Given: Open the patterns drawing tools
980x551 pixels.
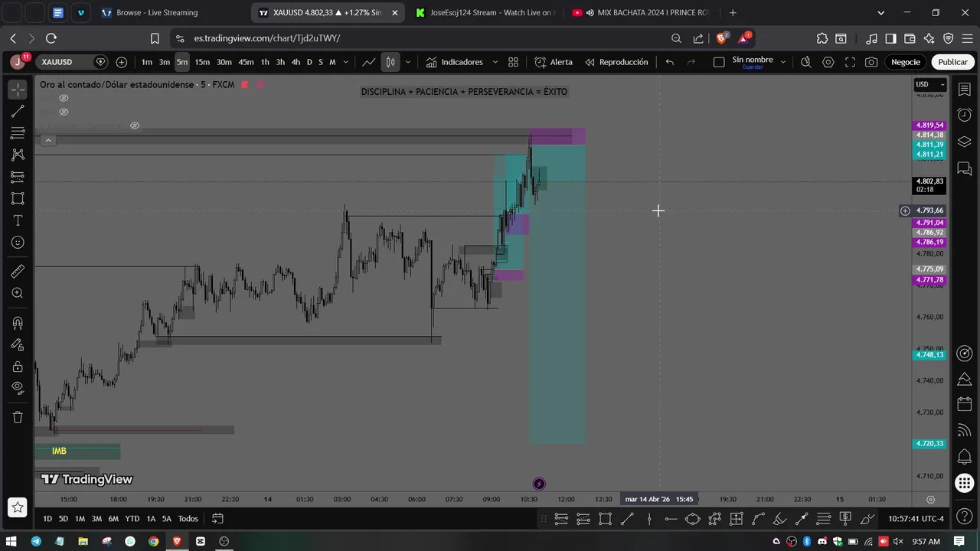Looking at the screenshot, I should click(18, 155).
